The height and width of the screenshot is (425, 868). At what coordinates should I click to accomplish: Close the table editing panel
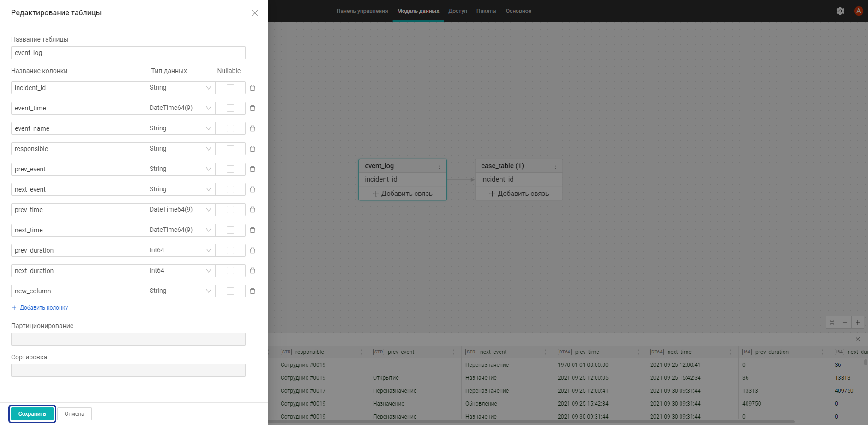[255, 13]
